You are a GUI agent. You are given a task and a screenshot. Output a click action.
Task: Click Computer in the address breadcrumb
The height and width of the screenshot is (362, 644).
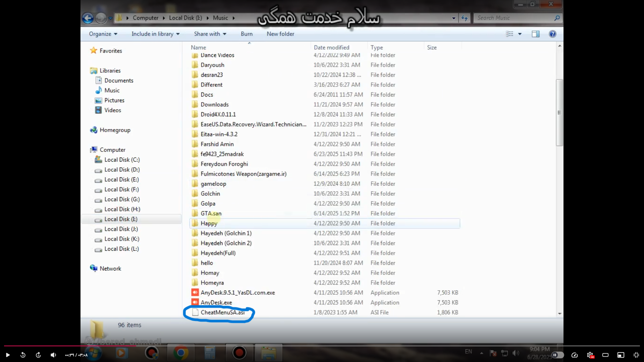click(x=145, y=18)
